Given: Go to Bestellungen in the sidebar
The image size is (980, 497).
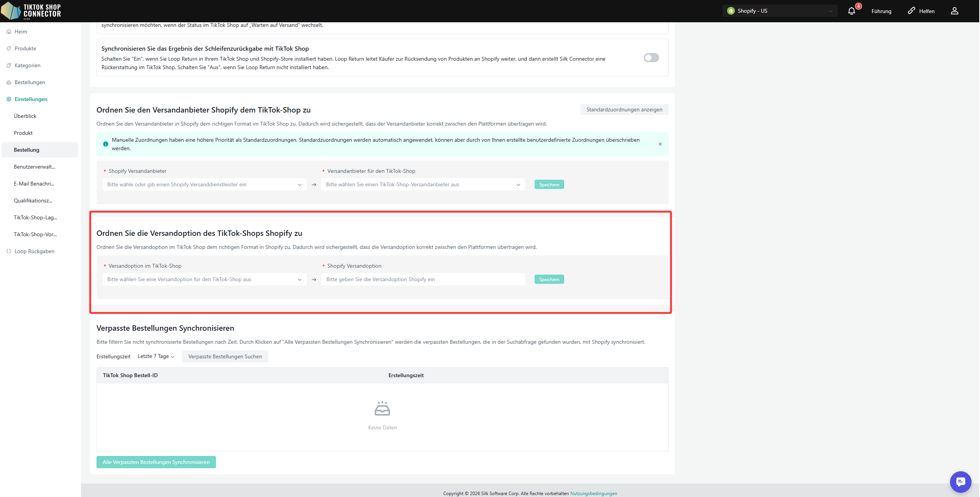Looking at the screenshot, I should click(x=30, y=82).
